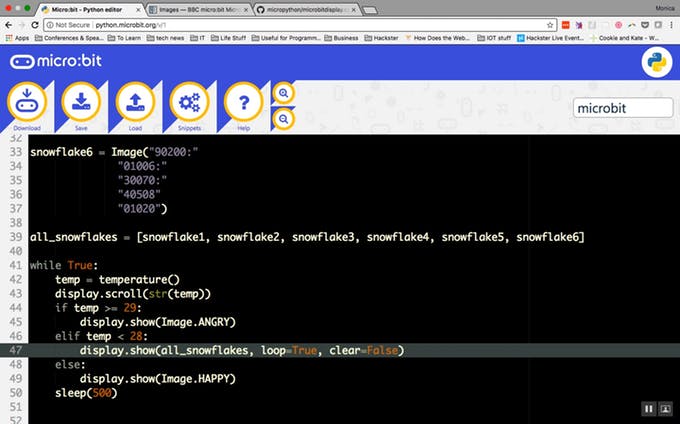Image resolution: width=680 pixels, height=424 pixels.
Task: Click the 'while True:' code line
Action: [x=64, y=265]
